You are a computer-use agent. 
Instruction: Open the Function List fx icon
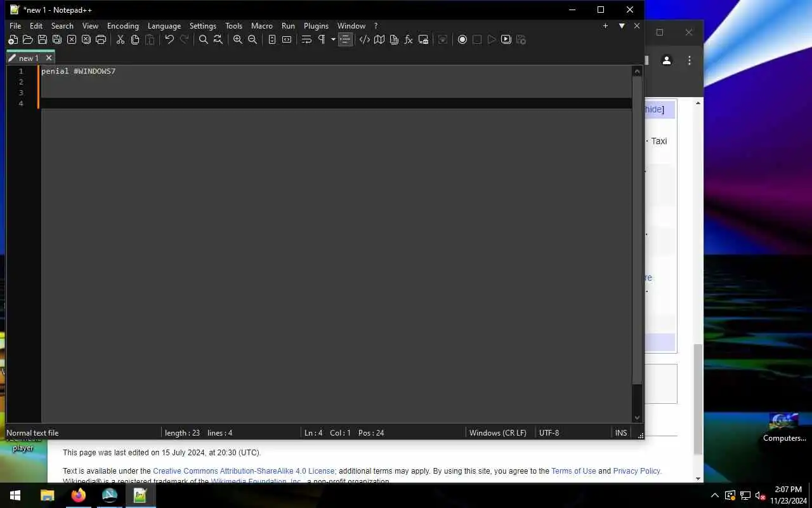click(x=409, y=39)
